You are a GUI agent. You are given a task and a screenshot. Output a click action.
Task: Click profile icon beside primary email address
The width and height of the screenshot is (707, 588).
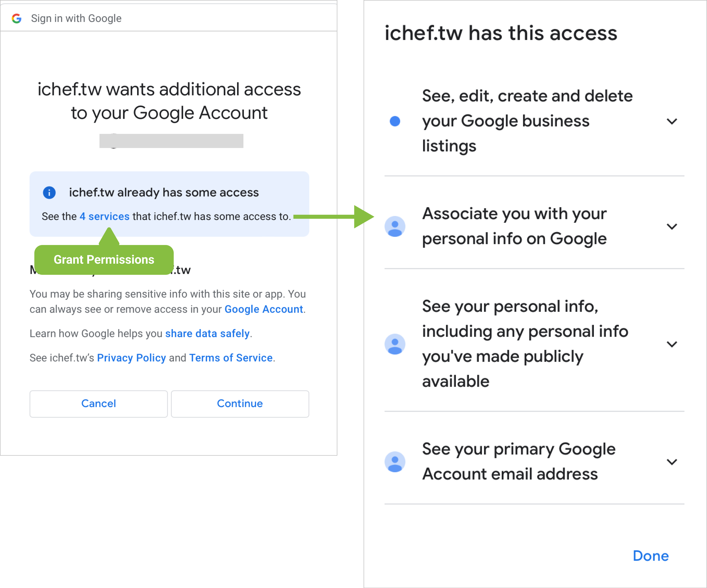(x=395, y=461)
